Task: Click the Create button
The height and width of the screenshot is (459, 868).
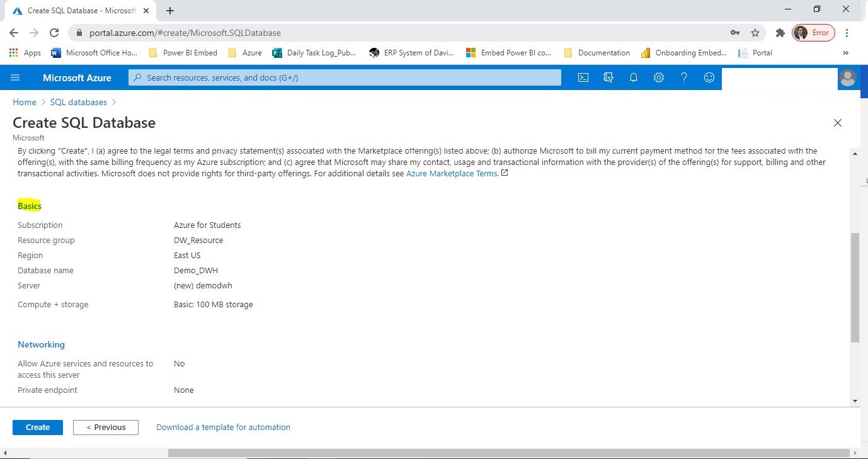Action: click(x=38, y=427)
